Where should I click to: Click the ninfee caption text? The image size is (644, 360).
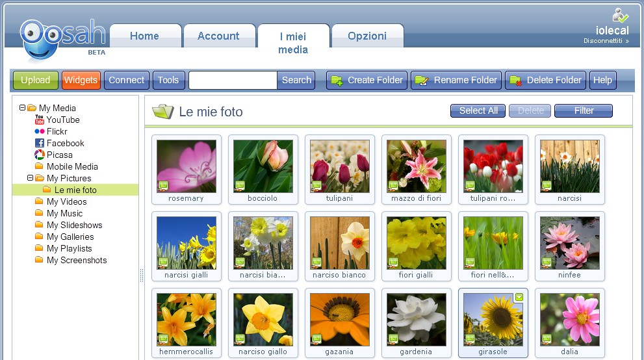(569, 275)
